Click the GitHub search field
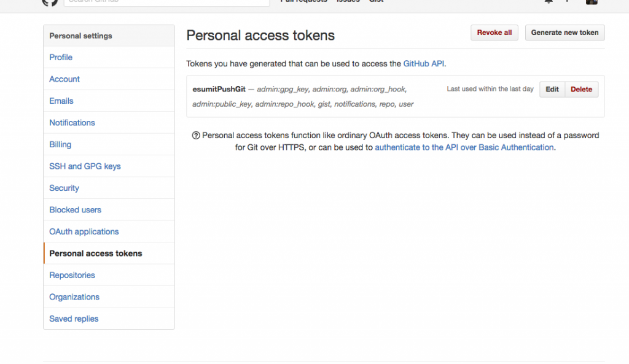Image resolution: width=629 pixels, height=364 pixels. coord(167,2)
